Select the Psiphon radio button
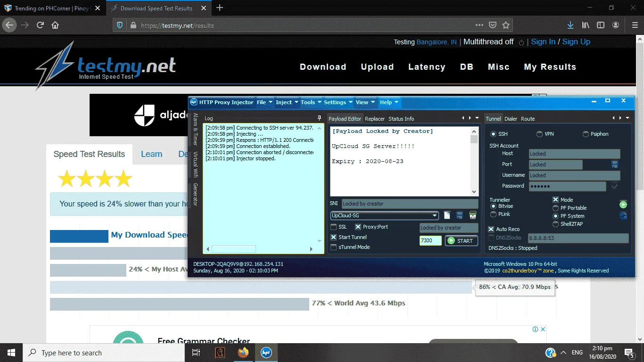This screenshot has height=362, width=644. pyautogui.click(x=586, y=134)
